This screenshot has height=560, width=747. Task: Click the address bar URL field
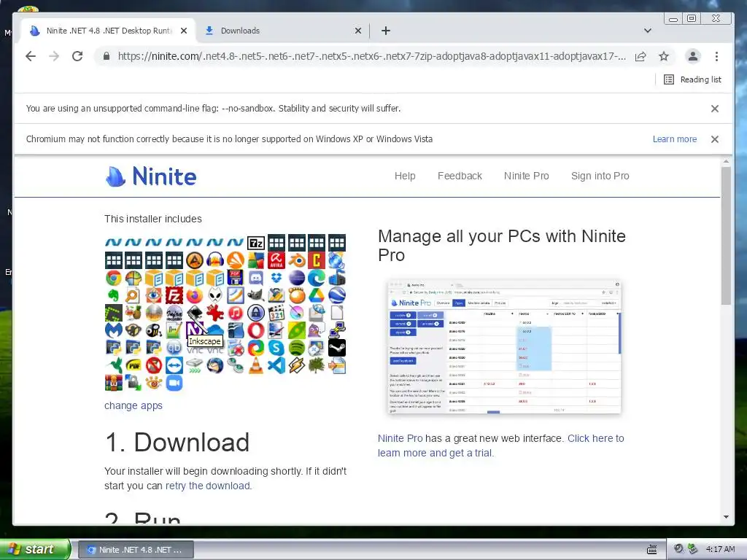(371, 56)
